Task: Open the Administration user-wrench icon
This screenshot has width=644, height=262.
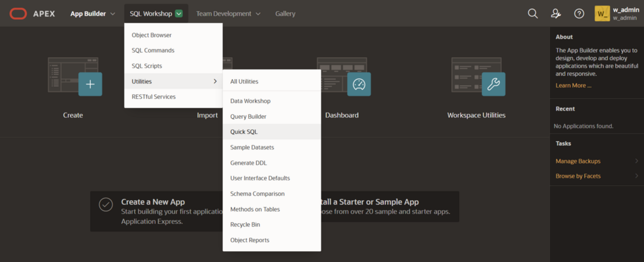Action: point(556,13)
